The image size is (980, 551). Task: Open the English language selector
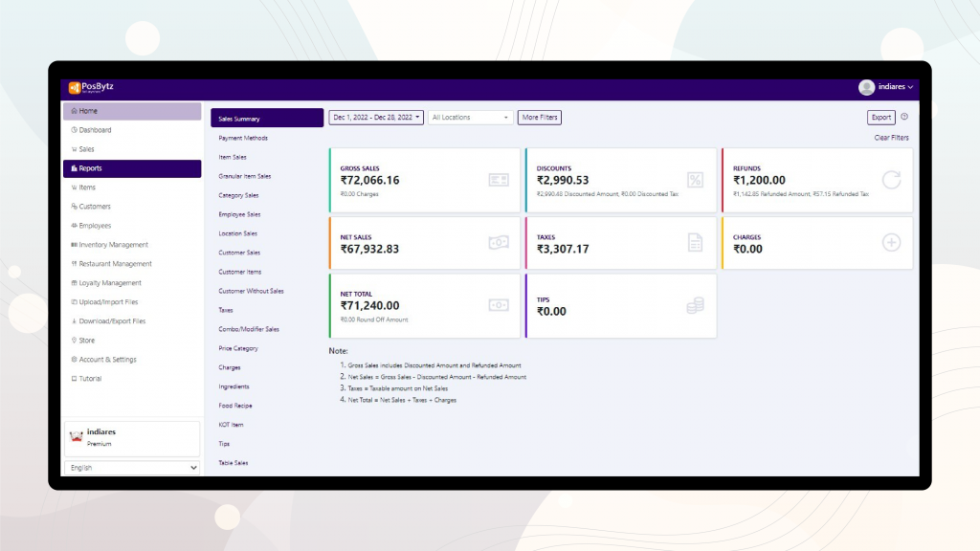pyautogui.click(x=131, y=467)
